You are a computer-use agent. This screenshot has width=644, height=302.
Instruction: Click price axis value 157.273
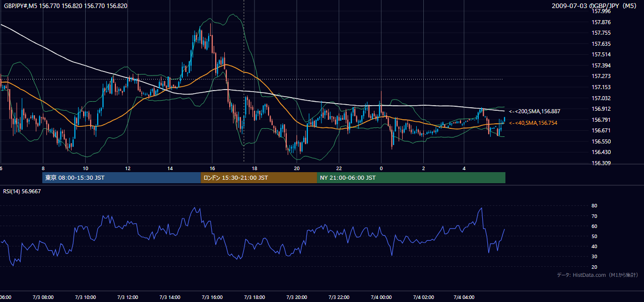point(601,77)
